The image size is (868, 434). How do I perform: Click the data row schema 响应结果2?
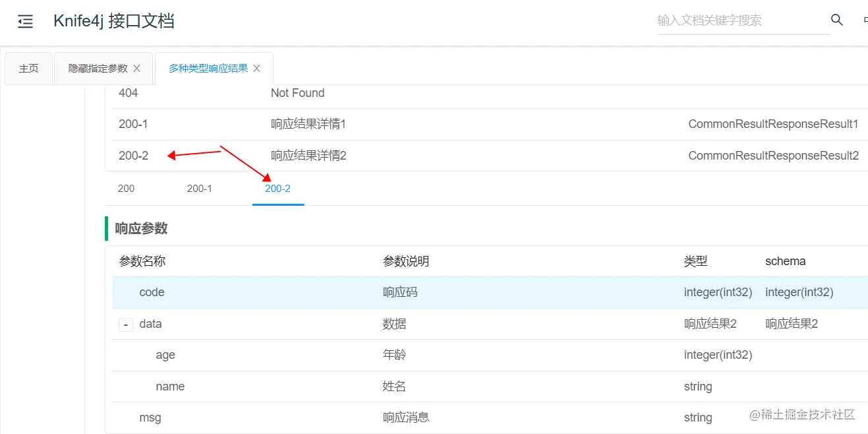[792, 324]
